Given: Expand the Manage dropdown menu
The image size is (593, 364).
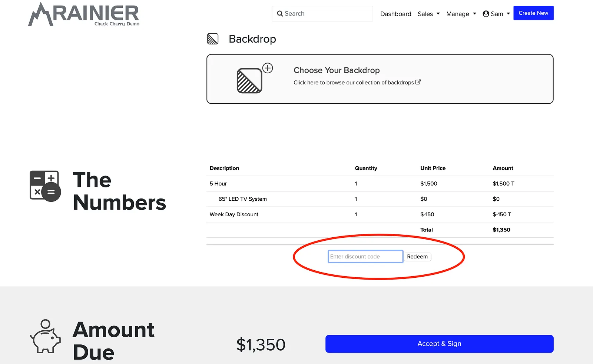Looking at the screenshot, I should click(461, 14).
